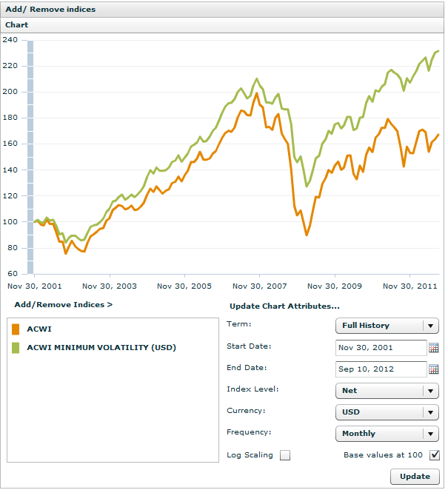Follow the Add/Remove Indices > link

point(64,304)
